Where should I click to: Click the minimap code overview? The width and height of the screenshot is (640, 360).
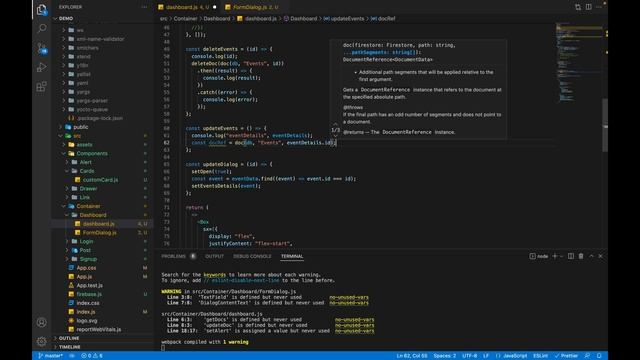(x=579, y=61)
